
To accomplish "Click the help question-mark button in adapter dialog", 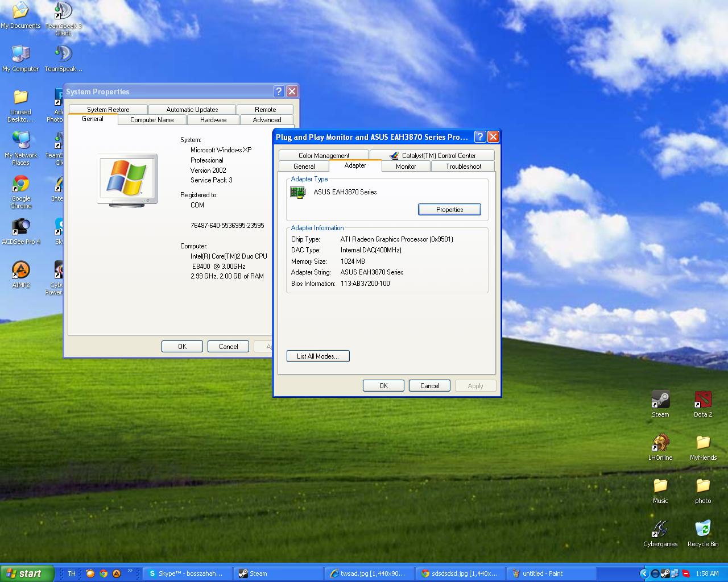I will [480, 137].
